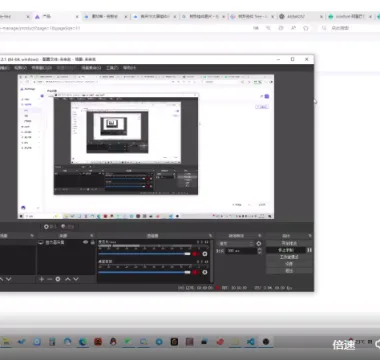Screen dimensions: 380x360
Task: Adjust the transition duration stepper arrows
Action: tap(260, 251)
